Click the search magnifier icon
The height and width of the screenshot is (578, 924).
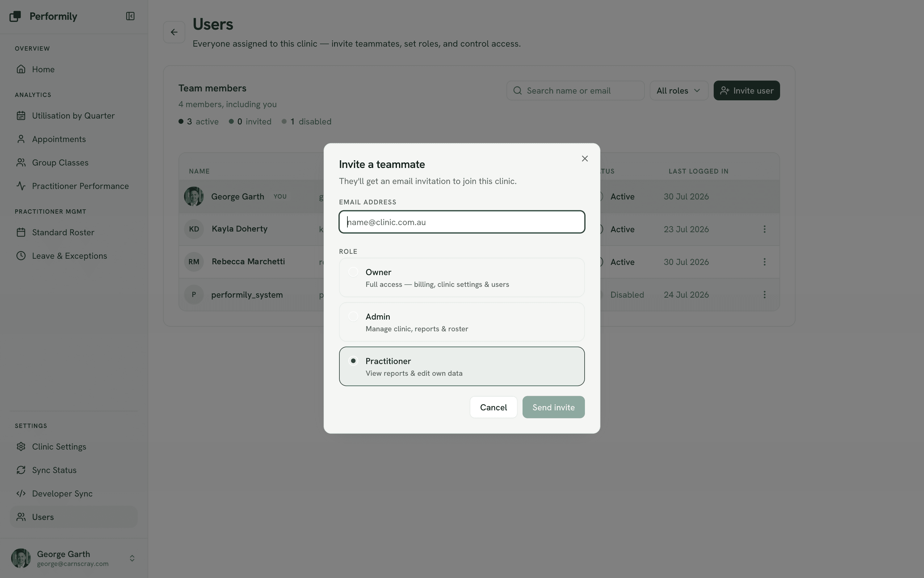(518, 90)
